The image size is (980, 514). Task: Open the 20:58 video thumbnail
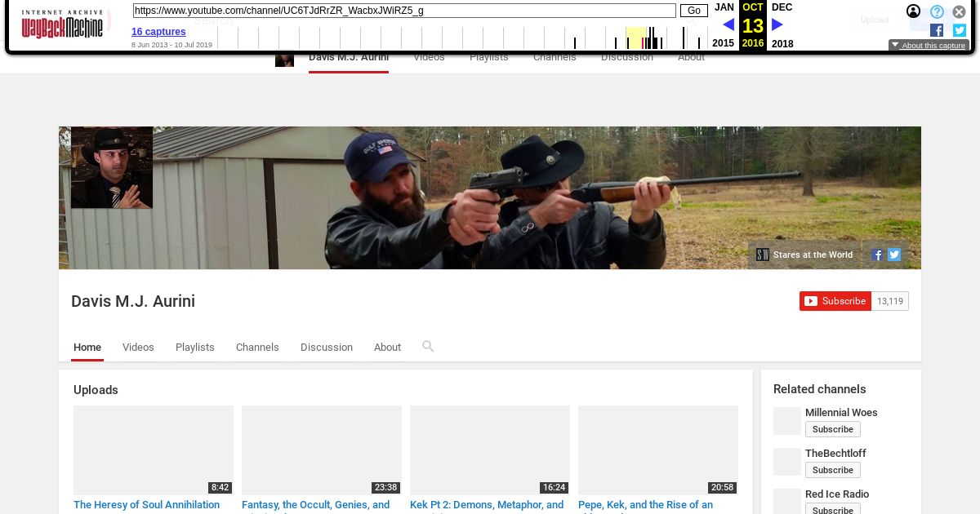pyautogui.click(x=658, y=450)
